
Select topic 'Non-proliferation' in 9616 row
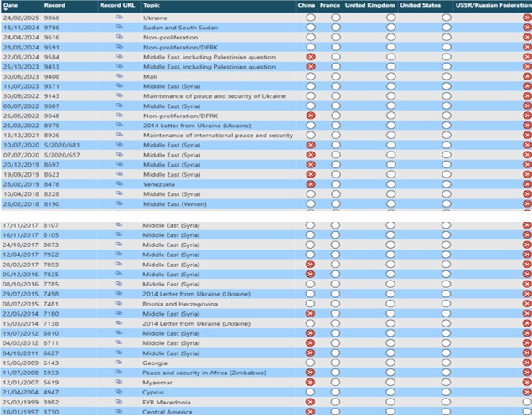170,38
